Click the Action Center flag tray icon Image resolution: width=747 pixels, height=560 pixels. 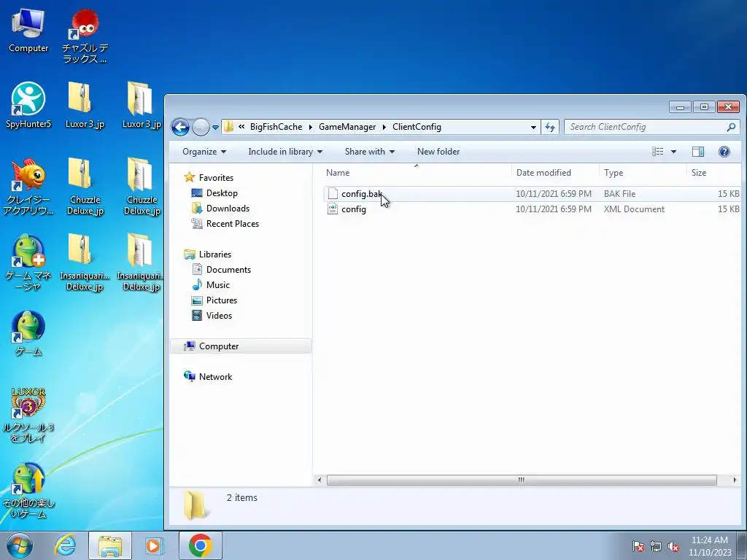pos(638,547)
